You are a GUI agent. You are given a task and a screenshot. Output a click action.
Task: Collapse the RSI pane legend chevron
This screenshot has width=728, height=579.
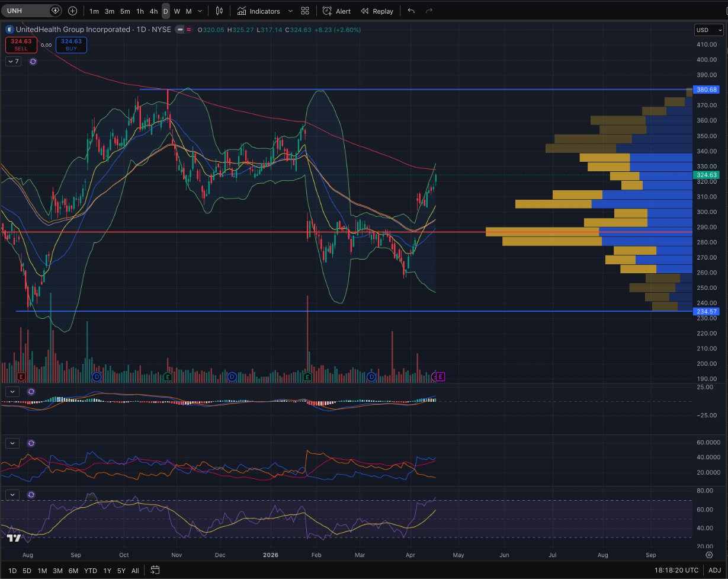pos(14,495)
